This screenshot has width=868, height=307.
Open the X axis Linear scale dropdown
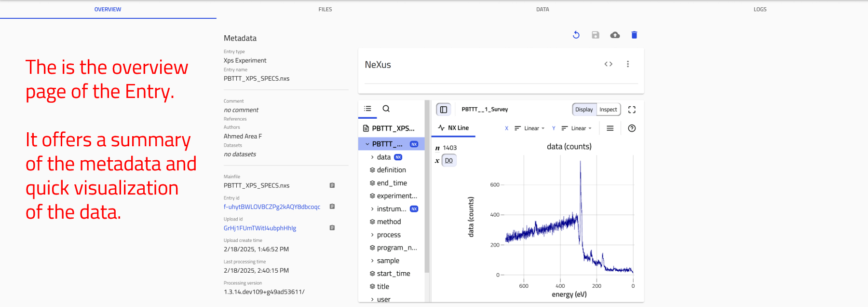530,128
